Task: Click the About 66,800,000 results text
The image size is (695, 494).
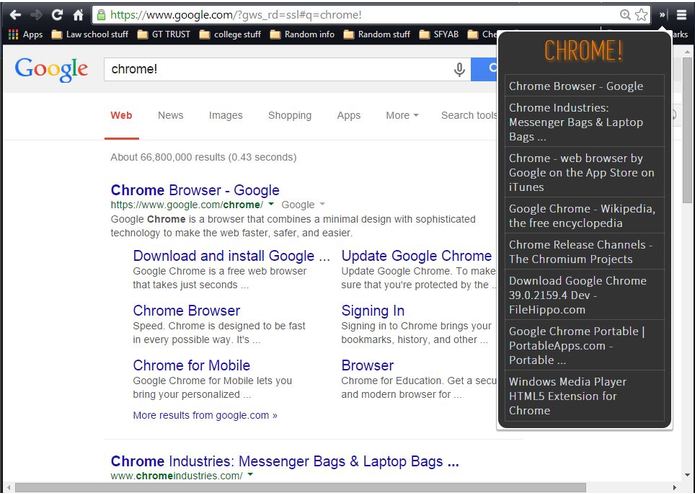Action: pyautogui.click(x=203, y=157)
